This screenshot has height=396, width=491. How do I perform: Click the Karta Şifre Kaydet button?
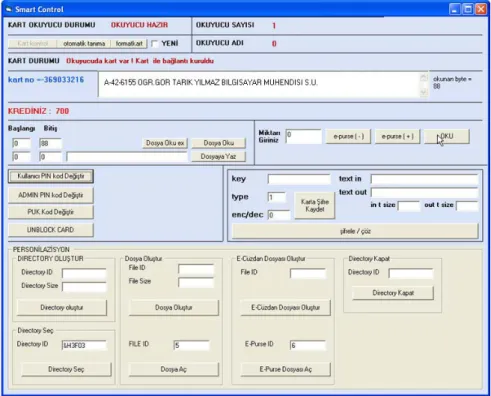click(x=315, y=206)
